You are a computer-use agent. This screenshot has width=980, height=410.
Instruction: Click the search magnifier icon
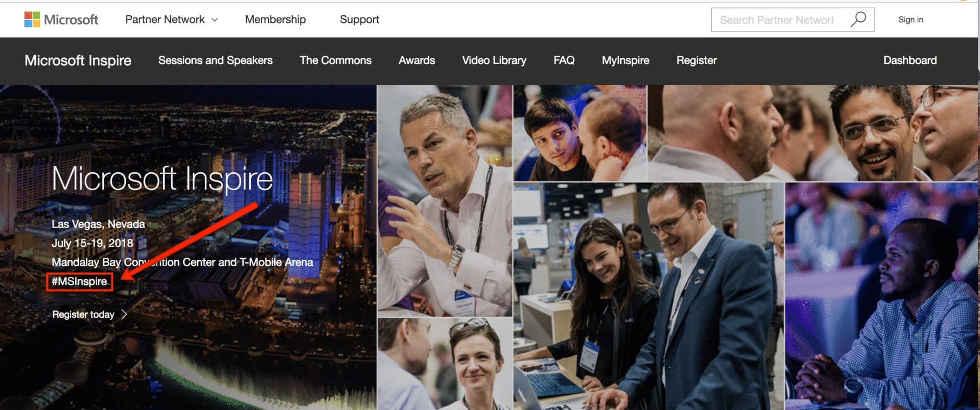click(x=858, y=20)
